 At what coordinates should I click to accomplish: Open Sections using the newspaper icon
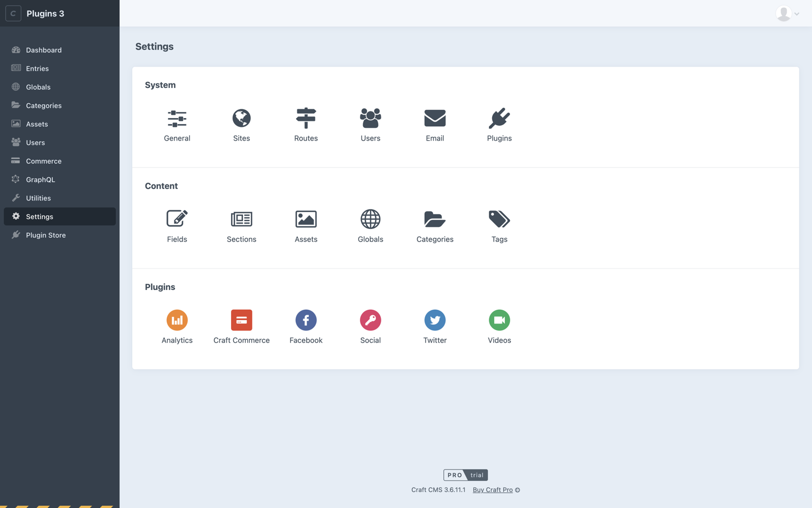(x=241, y=219)
